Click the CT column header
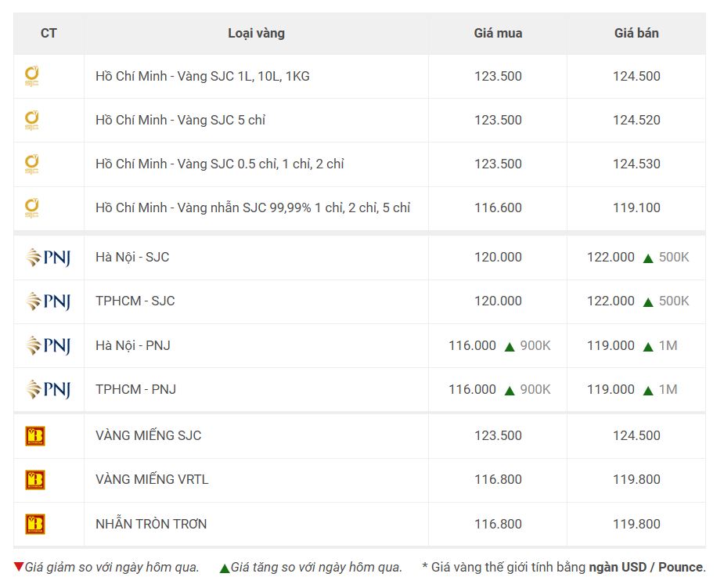Viewport: 724px width, 588px height. [x=49, y=33]
